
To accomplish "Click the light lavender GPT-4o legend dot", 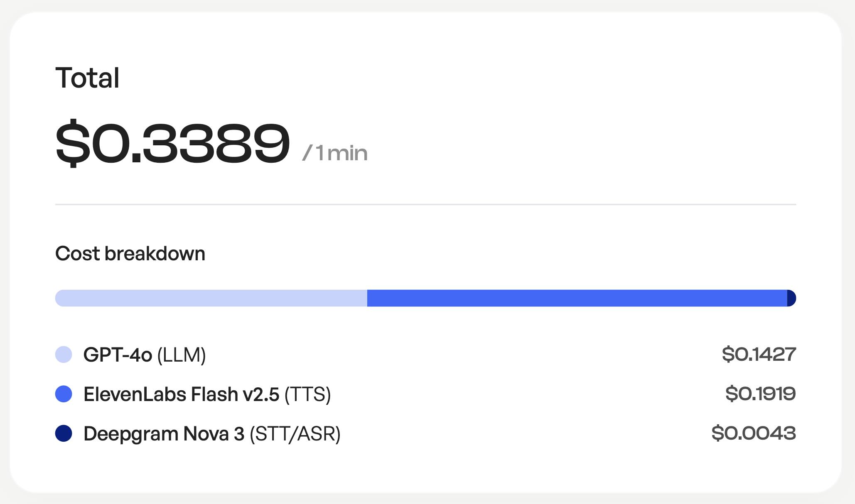I will click(x=64, y=355).
